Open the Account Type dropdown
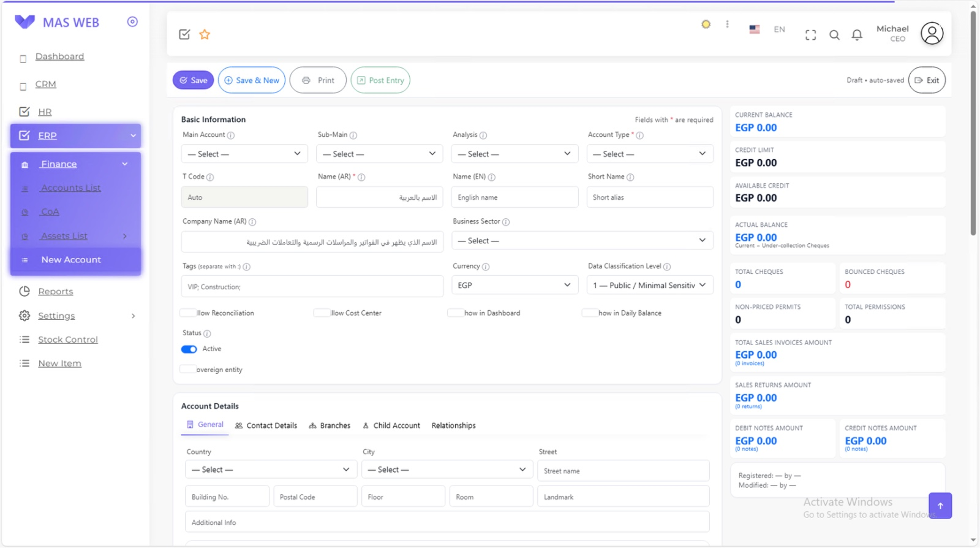This screenshot has width=980, height=548. [649, 154]
